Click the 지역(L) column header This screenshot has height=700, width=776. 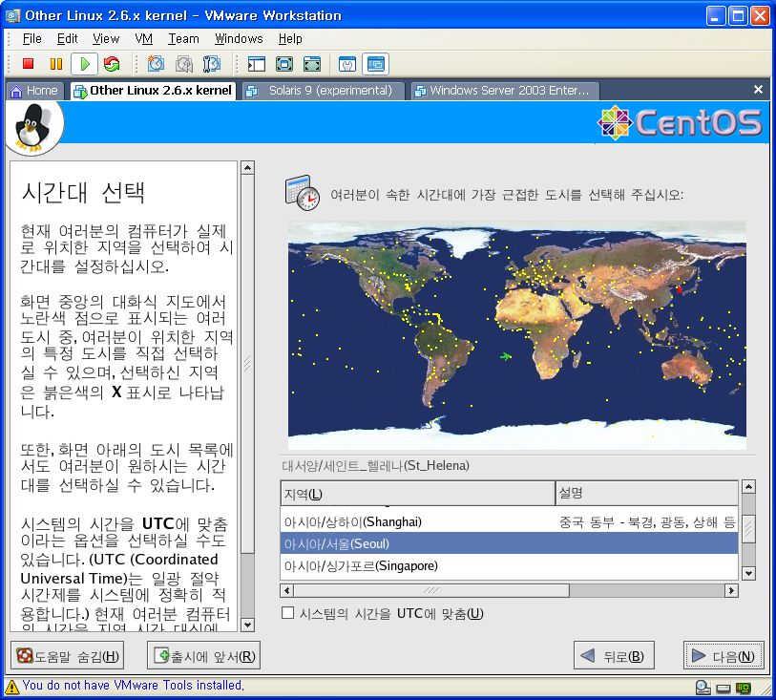point(416,494)
